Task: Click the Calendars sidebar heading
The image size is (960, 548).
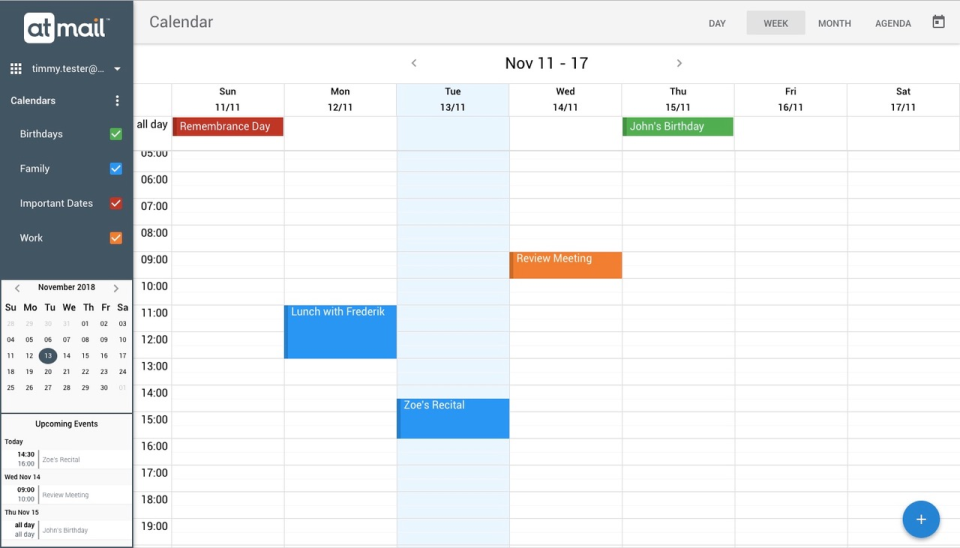Action: (x=33, y=100)
